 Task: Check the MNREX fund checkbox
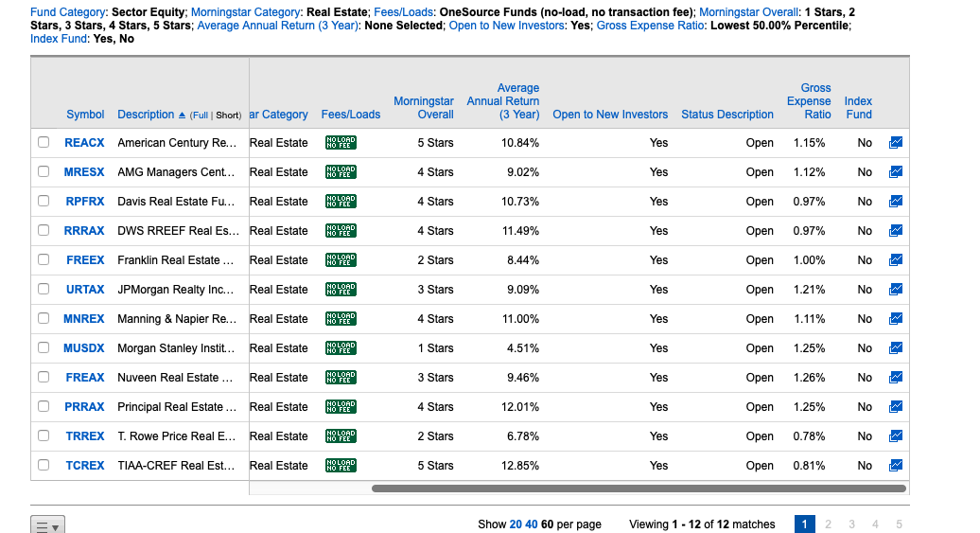(44, 318)
